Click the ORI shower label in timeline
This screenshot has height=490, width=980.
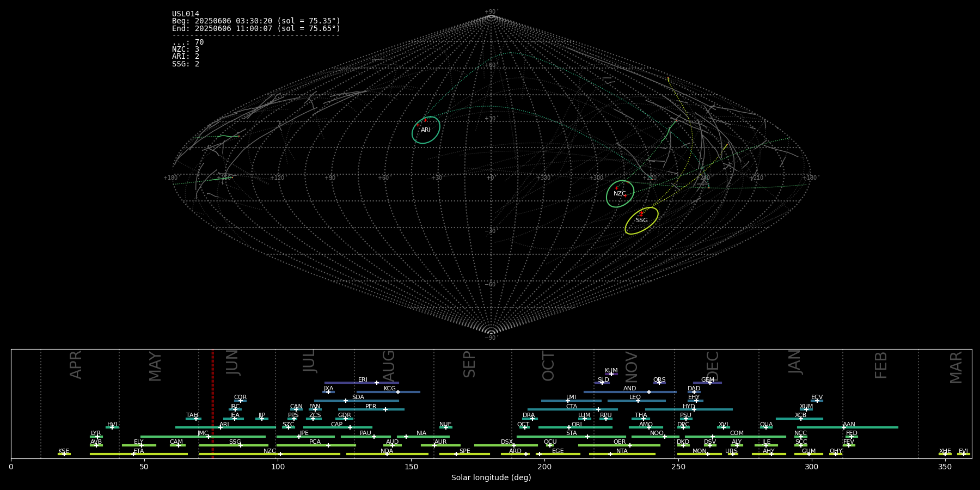pyautogui.click(x=577, y=425)
